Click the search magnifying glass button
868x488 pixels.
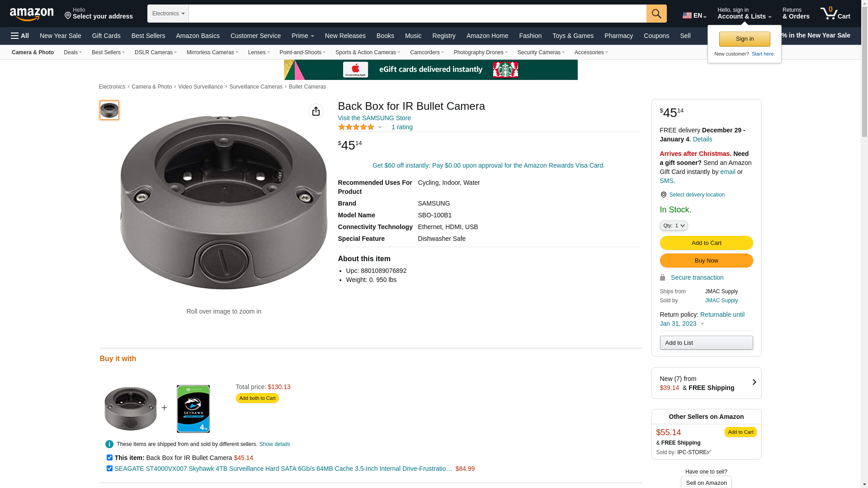656,14
